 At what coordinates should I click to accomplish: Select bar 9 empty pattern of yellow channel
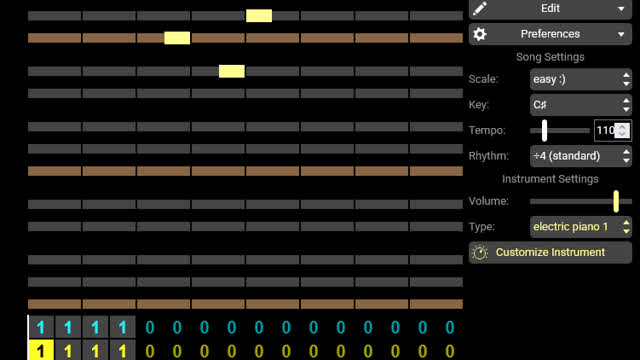click(x=259, y=350)
